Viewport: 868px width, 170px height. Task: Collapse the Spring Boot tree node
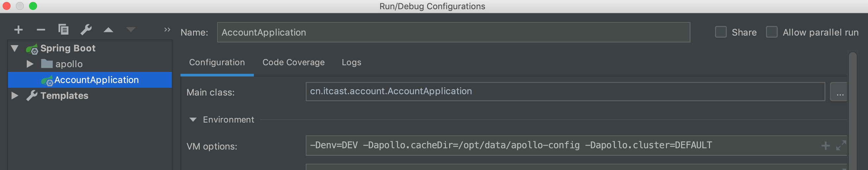coord(15,48)
